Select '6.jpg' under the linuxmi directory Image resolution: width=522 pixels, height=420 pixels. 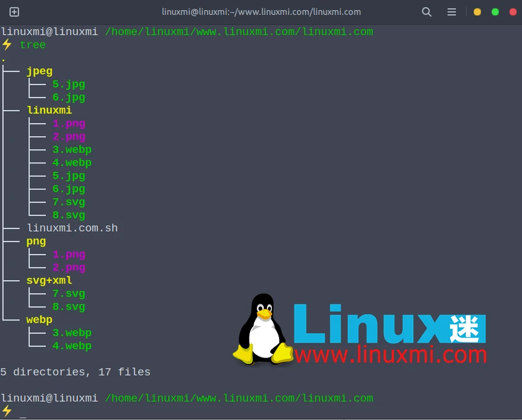point(68,189)
